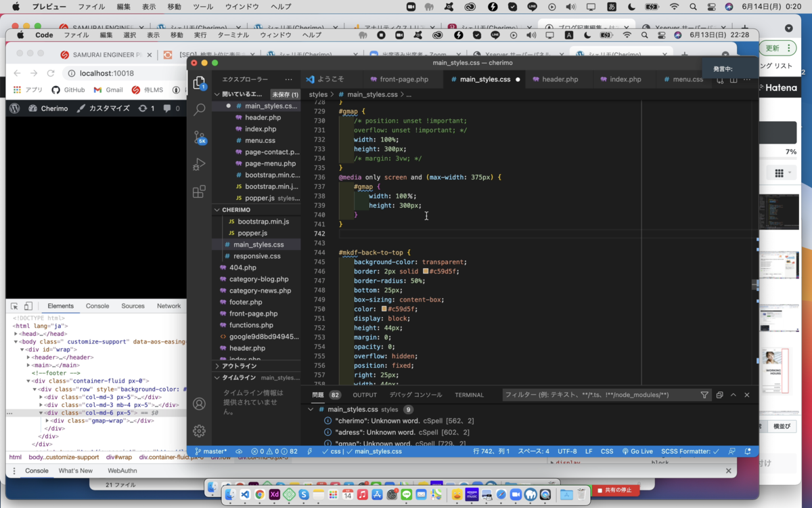The image size is (812, 508).
Task: Click the Finder icon in the front Dock
Action: (230, 495)
